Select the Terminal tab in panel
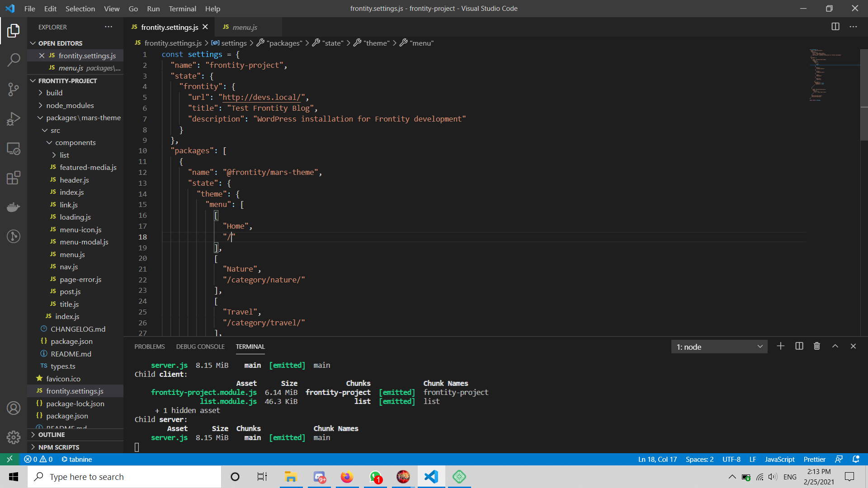 point(250,346)
